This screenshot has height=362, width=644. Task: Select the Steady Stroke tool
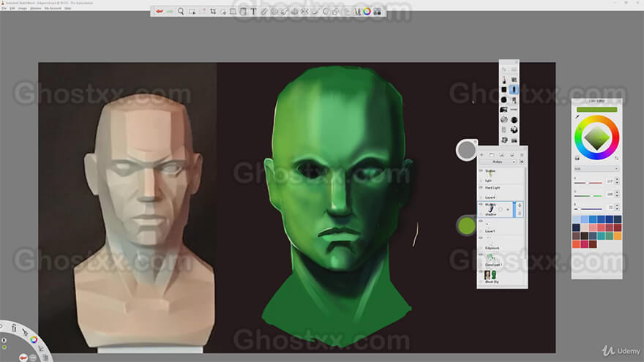pyautogui.click(x=315, y=12)
